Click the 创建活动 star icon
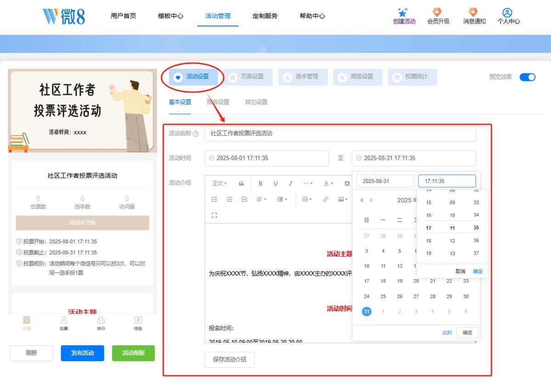 pos(404,12)
